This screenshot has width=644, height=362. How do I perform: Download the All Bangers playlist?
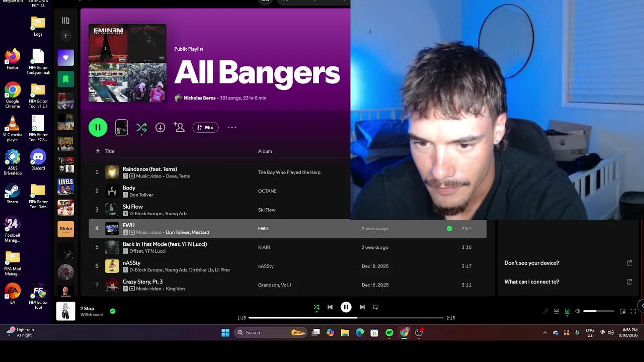click(x=160, y=127)
